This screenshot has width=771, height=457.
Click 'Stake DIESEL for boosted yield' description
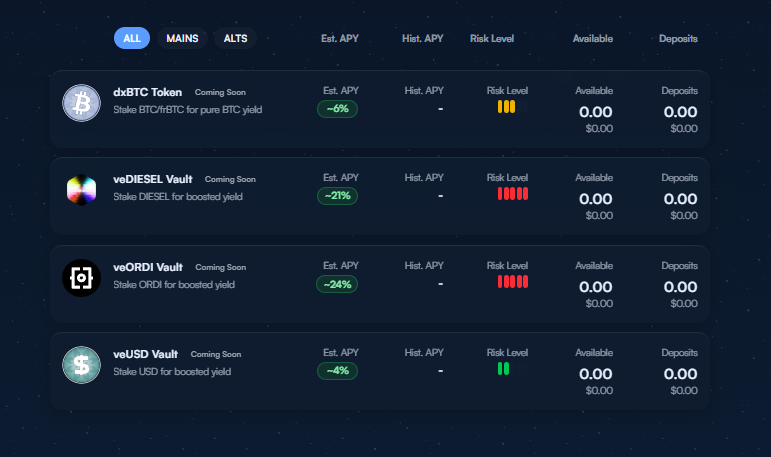(178, 197)
